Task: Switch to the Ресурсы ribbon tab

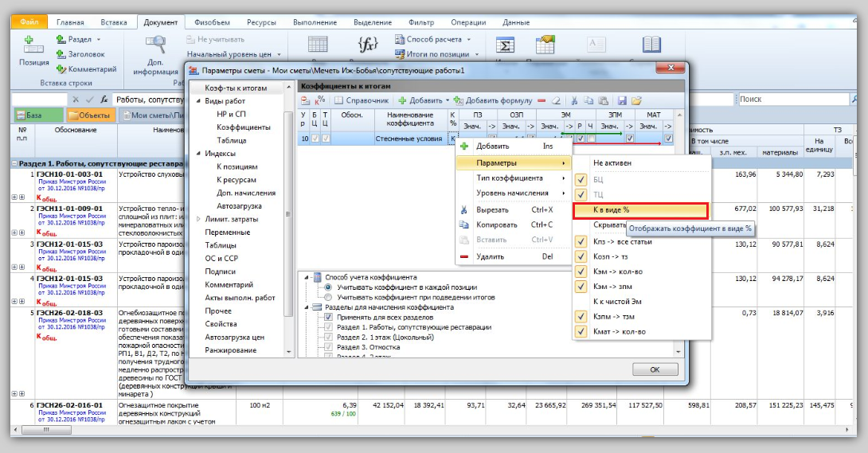Action: click(x=261, y=22)
